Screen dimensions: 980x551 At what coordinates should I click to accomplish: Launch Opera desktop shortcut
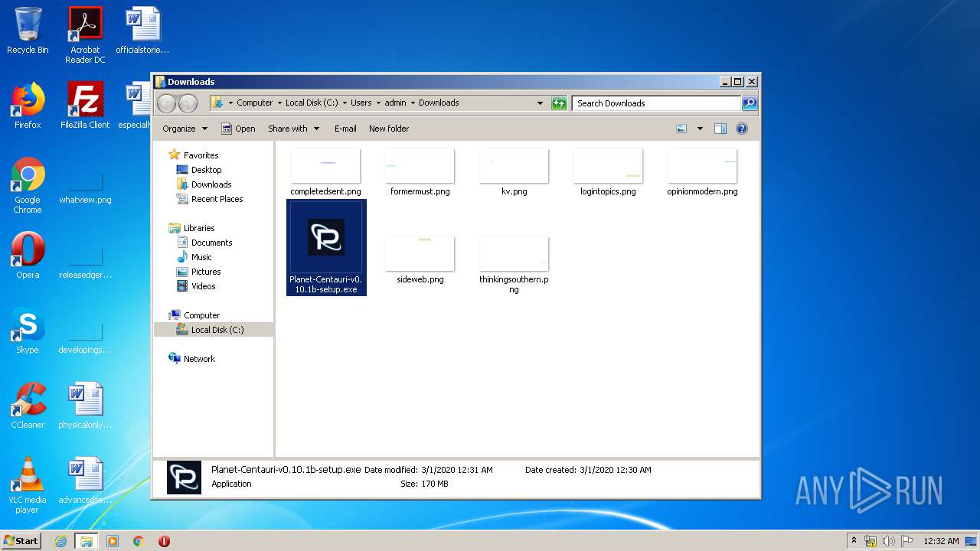pyautogui.click(x=28, y=256)
